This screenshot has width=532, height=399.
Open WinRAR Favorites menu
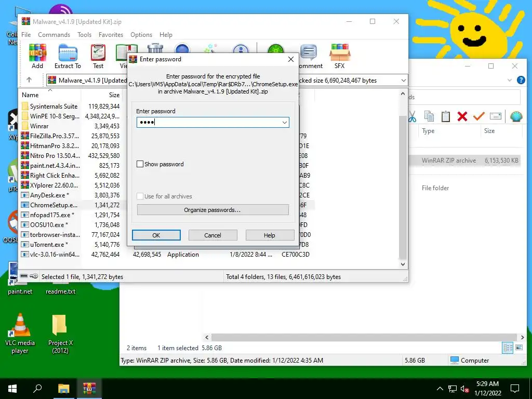pyautogui.click(x=111, y=35)
